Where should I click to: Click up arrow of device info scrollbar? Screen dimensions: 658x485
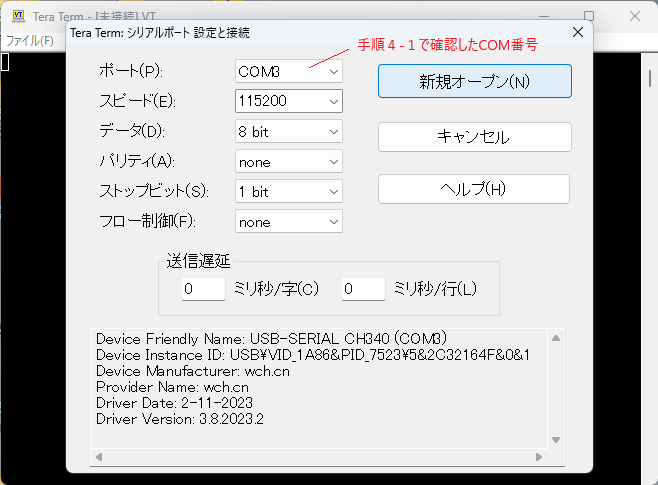coord(556,338)
